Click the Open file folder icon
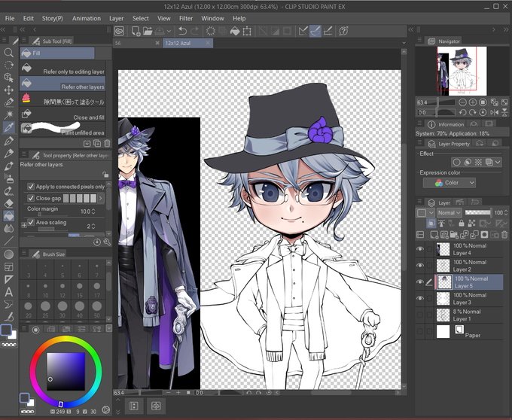Screen dimensions: 512x420 click(148, 31)
